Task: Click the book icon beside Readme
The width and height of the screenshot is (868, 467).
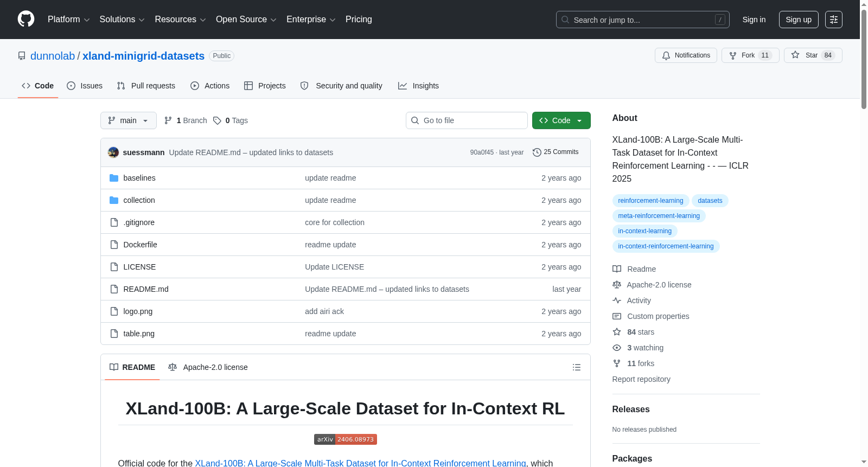Action: pyautogui.click(x=617, y=269)
